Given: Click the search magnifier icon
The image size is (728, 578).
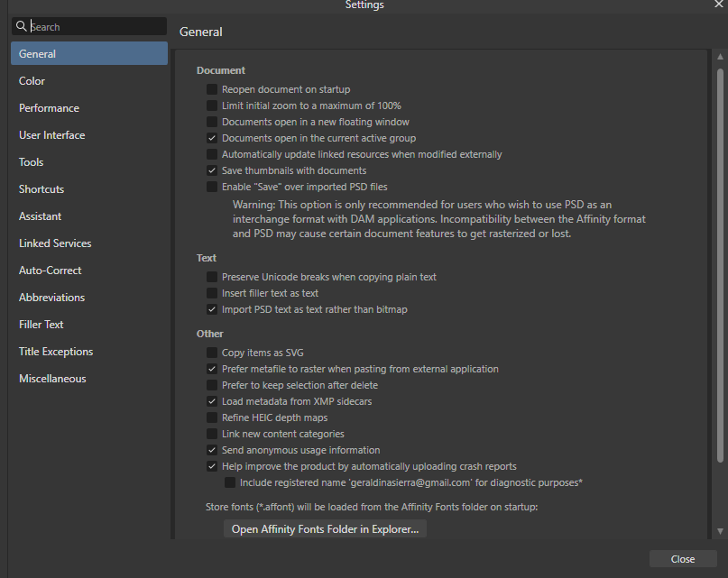Looking at the screenshot, I should coord(22,26).
